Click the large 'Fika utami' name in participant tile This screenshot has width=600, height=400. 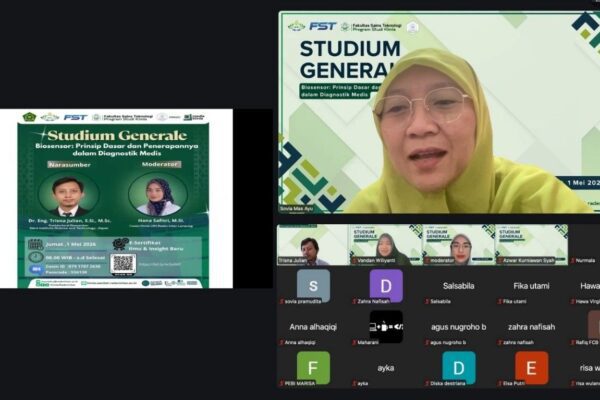pyautogui.click(x=531, y=286)
